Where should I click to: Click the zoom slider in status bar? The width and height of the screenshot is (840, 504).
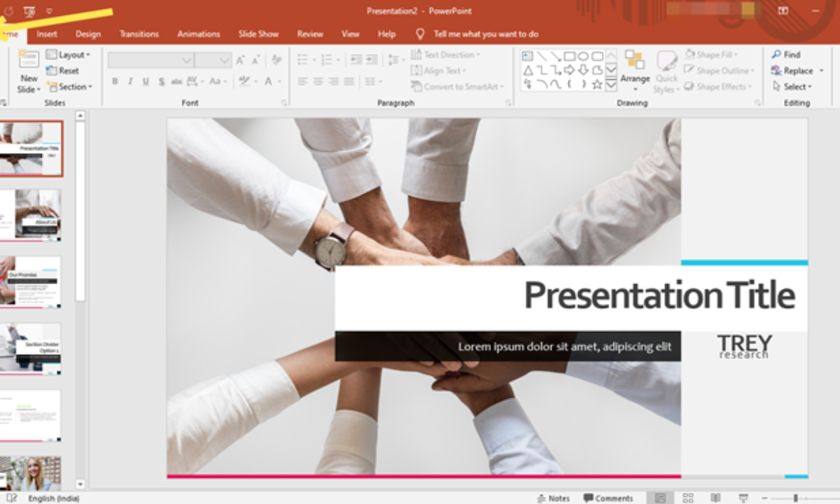tap(796, 498)
